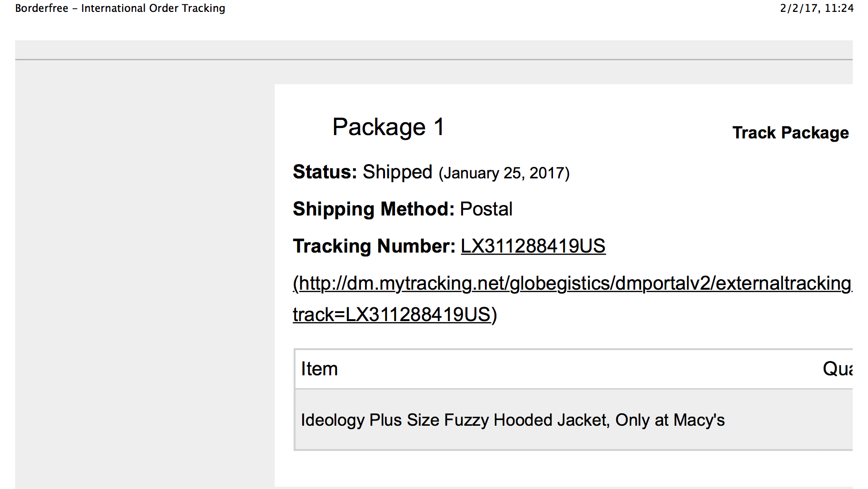Click the partially visible Quantity column header
Viewport: 868px width, 489px height.
[838, 369]
